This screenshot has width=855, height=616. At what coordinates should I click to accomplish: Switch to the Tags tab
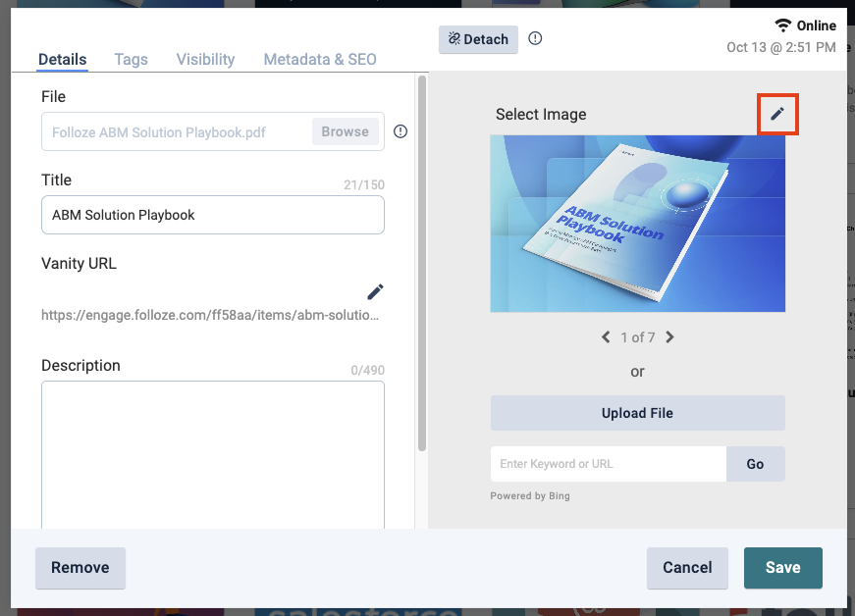pos(131,59)
